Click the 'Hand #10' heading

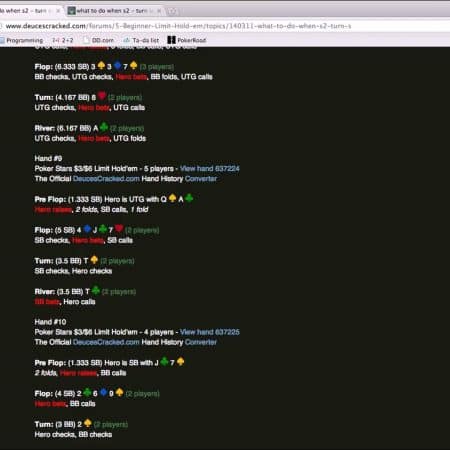[50, 322]
